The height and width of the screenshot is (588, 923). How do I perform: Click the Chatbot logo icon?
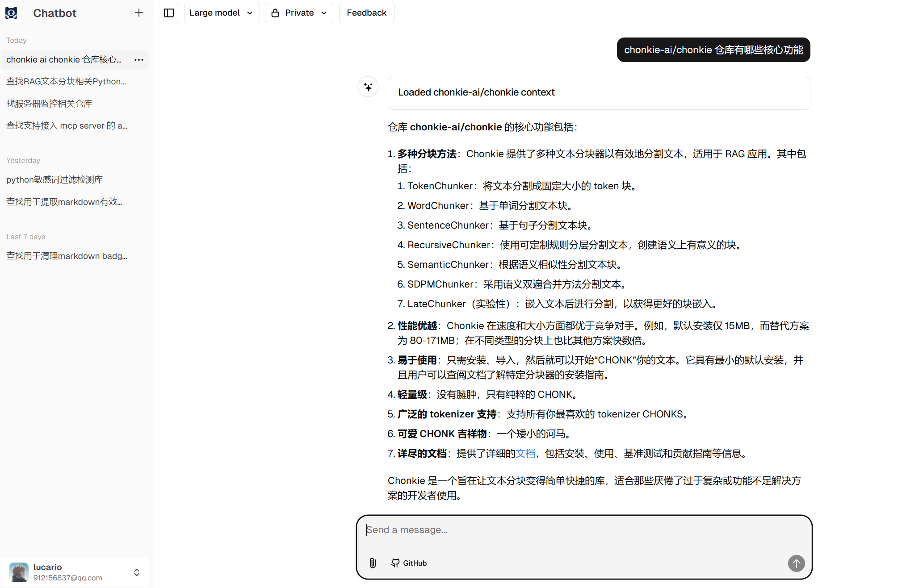click(11, 13)
